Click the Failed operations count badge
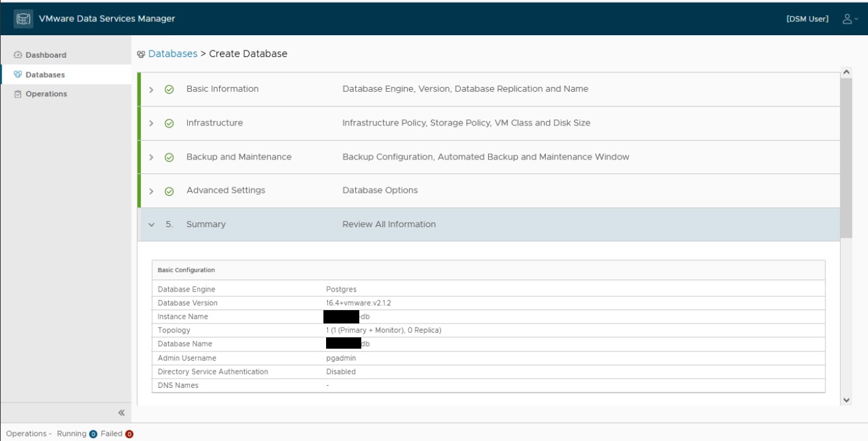This screenshot has height=441, width=868. (130, 434)
